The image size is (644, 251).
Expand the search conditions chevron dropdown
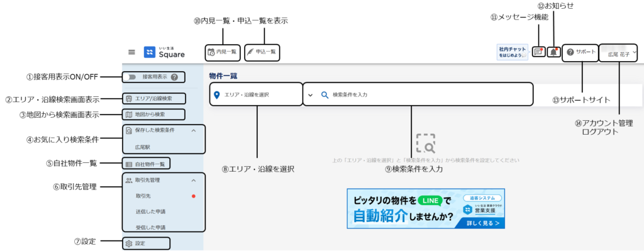310,94
